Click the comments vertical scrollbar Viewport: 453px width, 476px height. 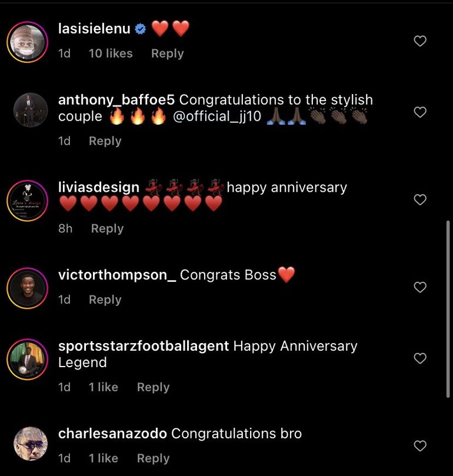(448, 309)
